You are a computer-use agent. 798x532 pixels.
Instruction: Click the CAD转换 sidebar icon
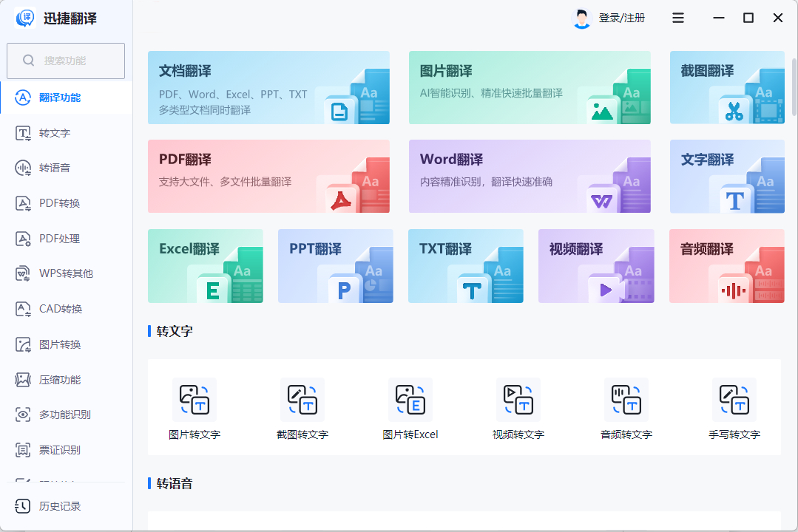click(23, 309)
